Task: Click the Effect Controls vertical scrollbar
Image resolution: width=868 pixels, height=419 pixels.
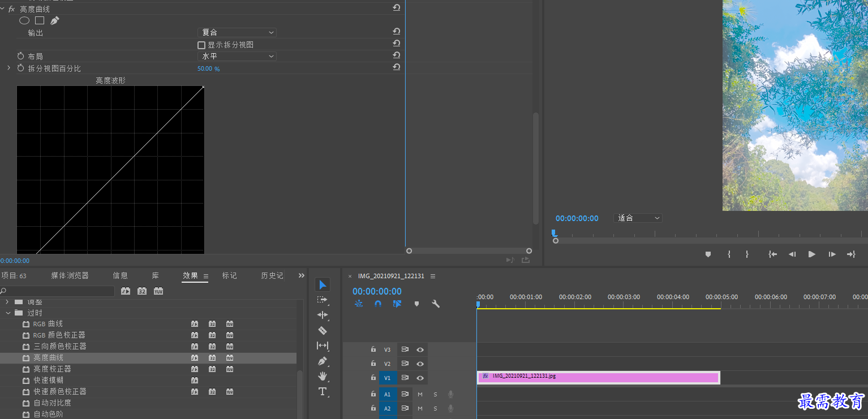Action: pyautogui.click(x=535, y=169)
